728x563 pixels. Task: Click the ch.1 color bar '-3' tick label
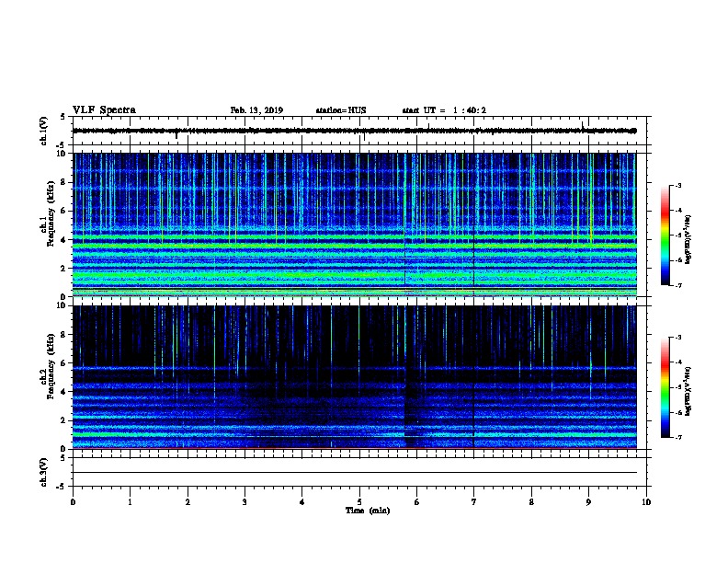pos(678,185)
